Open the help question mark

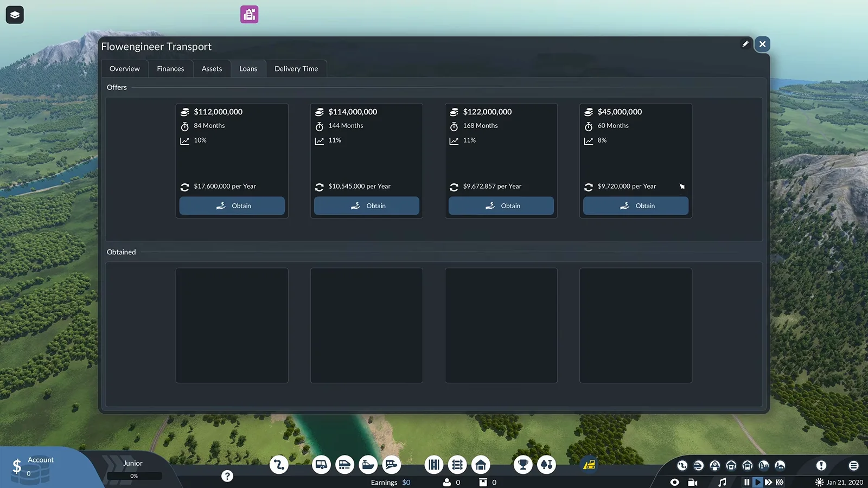227,476
